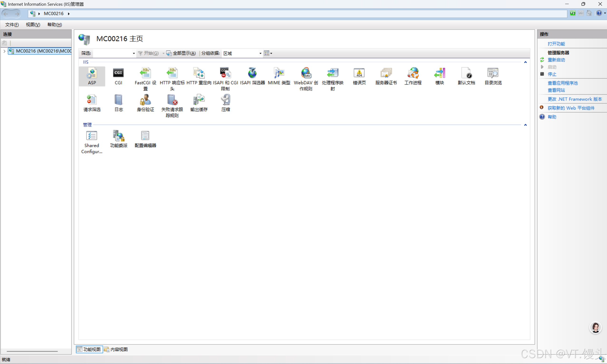Image resolution: width=607 pixels, height=364 pixels.
Task: Switch to the 内容视图 tab
Action: [x=116, y=349]
